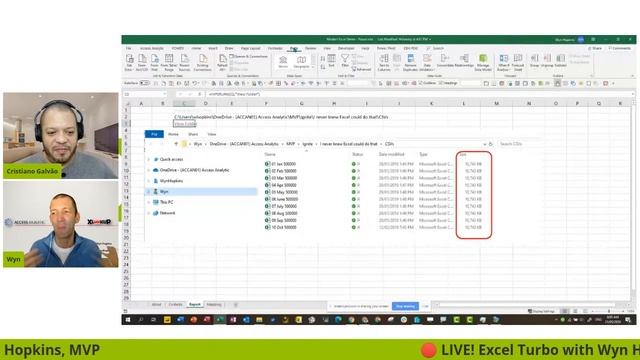Select the Report sheet tab
Image resolution: width=640 pixels, height=360 pixels.
point(195,304)
